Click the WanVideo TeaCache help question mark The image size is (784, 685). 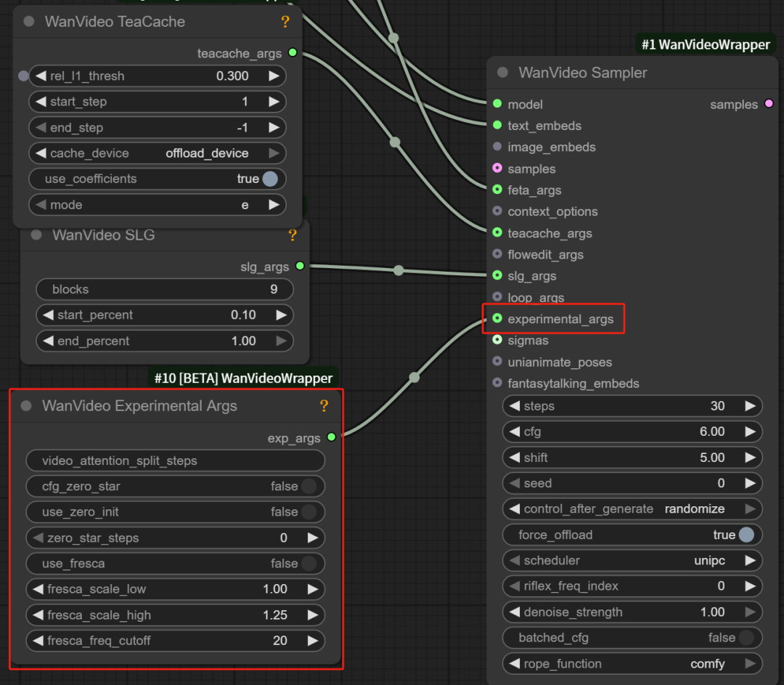tap(285, 22)
